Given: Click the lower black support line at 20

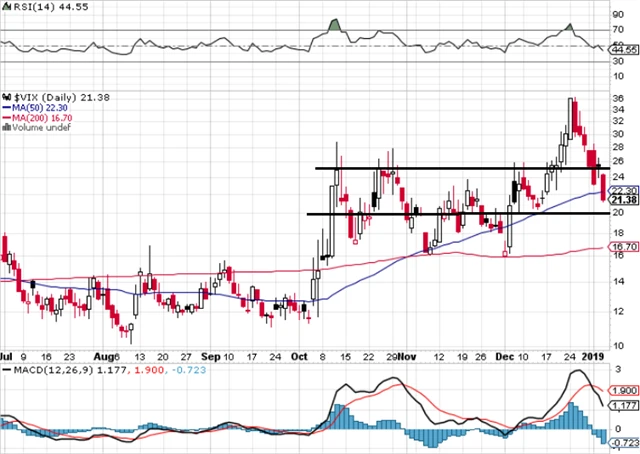Looking at the screenshot, I should [x=450, y=213].
